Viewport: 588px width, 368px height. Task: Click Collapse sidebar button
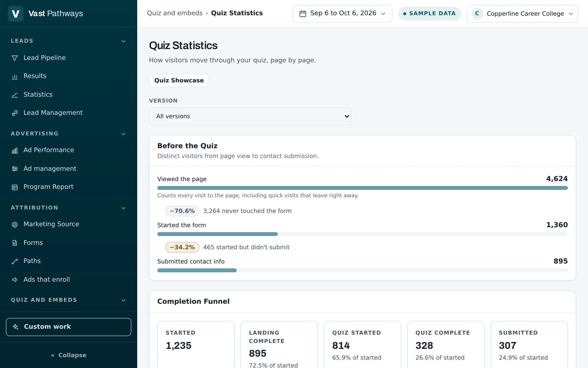point(69,355)
